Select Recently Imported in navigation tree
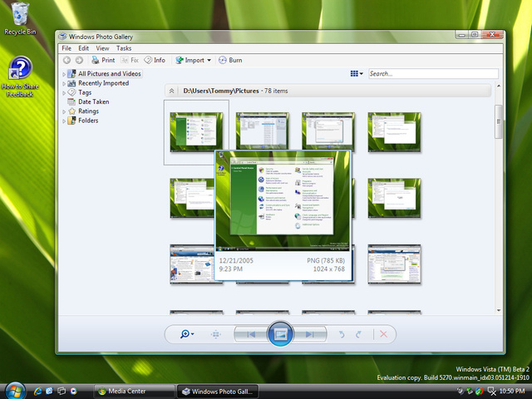The width and height of the screenshot is (532, 399). [x=98, y=83]
